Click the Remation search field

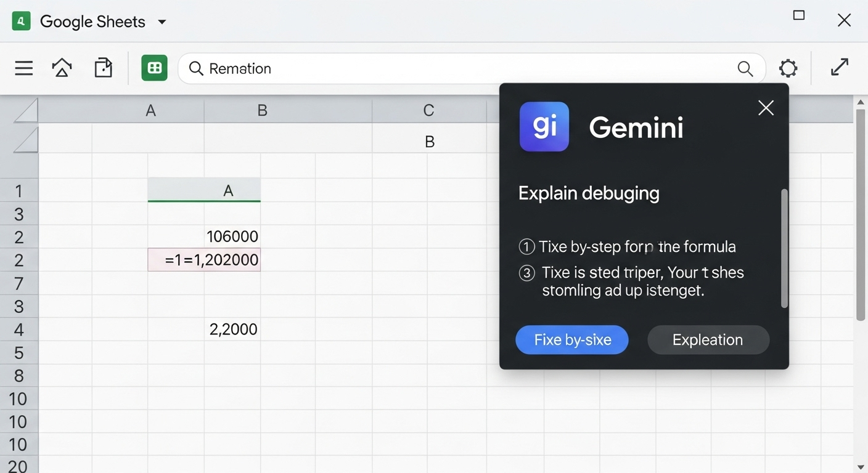[472, 68]
